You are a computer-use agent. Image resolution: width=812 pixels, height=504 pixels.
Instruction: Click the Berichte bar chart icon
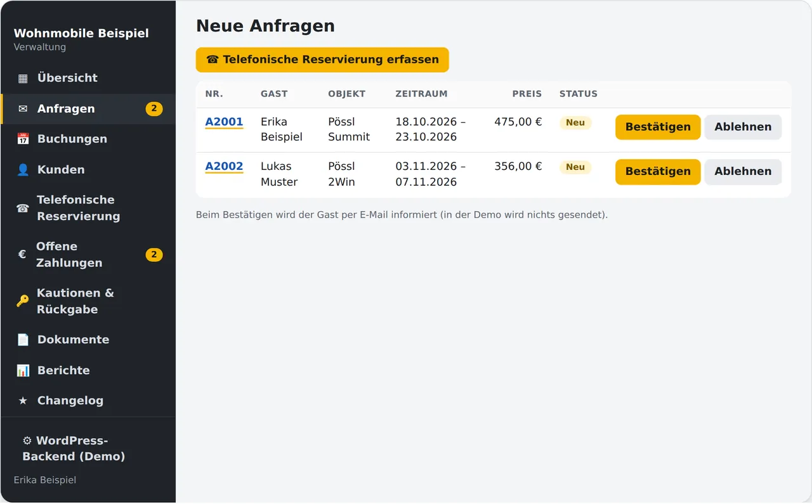pos(23,370)
